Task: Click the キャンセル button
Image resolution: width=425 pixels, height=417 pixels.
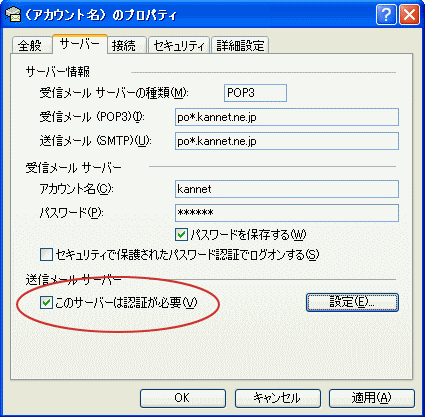Action: click(x=277, y=398)
